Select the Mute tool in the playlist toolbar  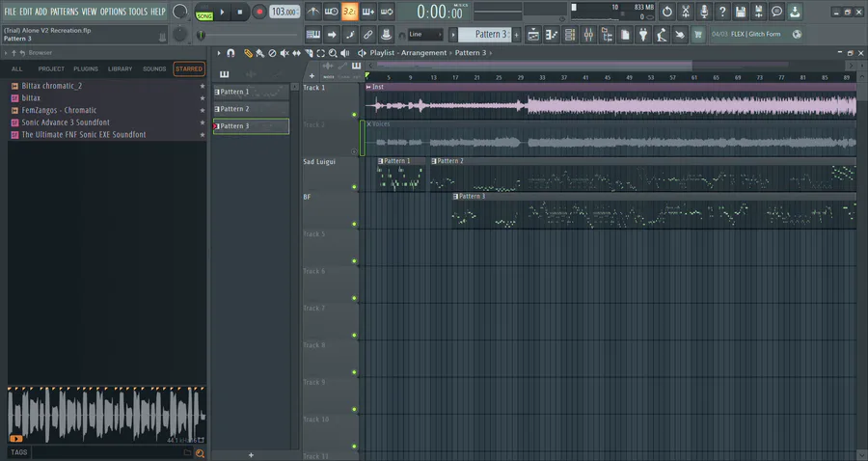pos(284,53)
